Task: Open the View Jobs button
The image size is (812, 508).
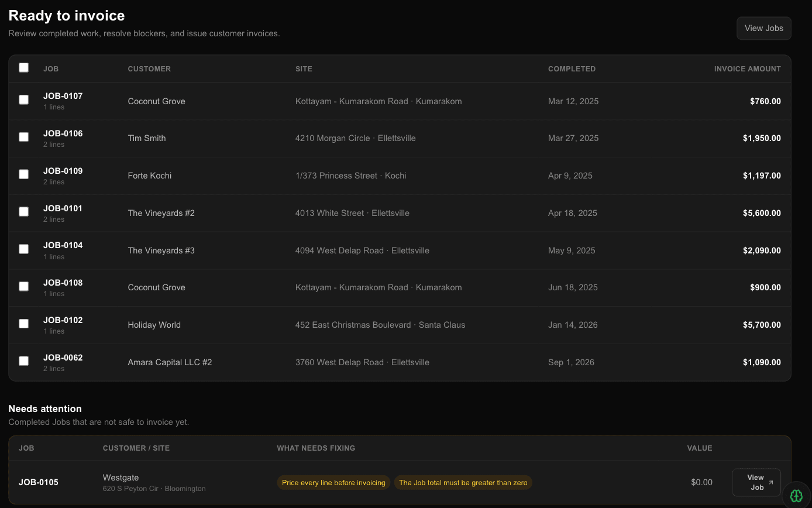Action: point(763,28)
